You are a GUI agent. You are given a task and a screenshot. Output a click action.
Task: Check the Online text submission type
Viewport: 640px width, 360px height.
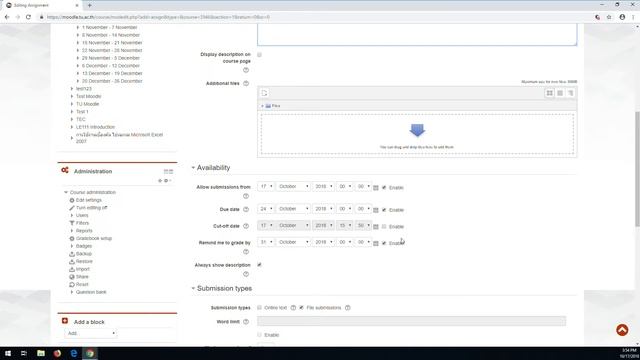[x=260, y=308]
